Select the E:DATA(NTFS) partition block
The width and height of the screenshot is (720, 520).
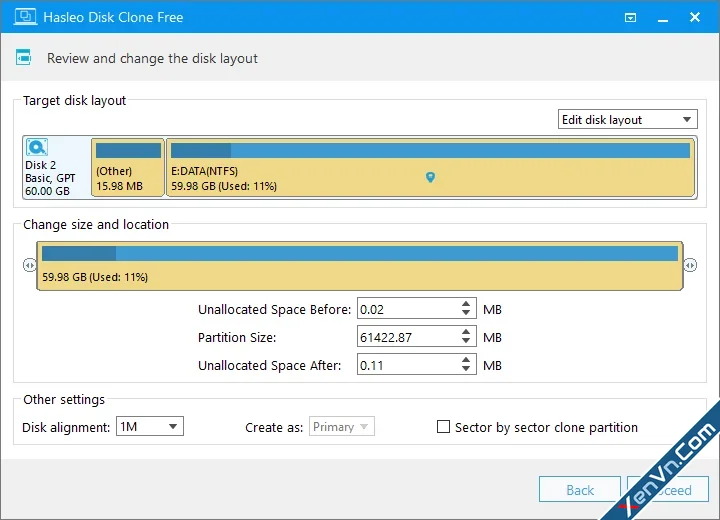click(430, 168)
